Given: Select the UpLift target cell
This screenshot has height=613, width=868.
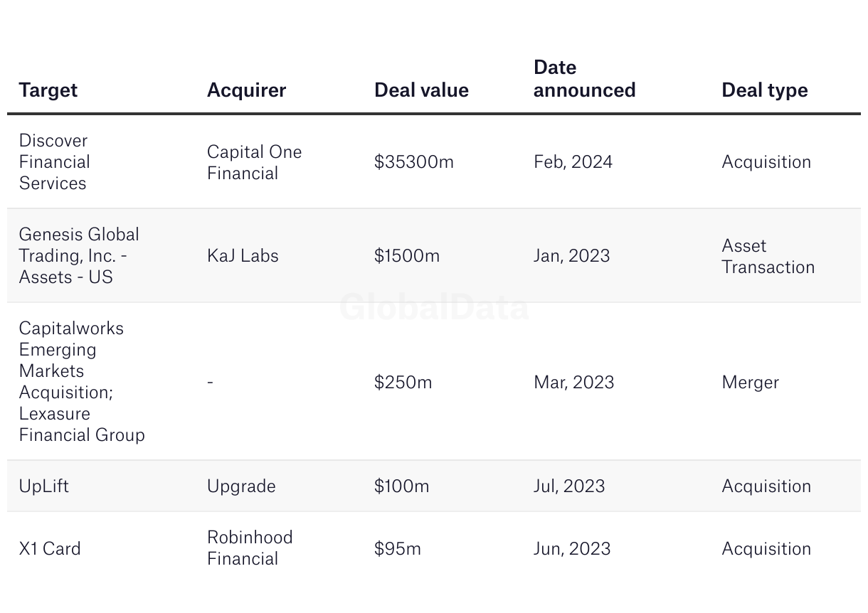Looking at the screenshot, I should tap(44, 486).
